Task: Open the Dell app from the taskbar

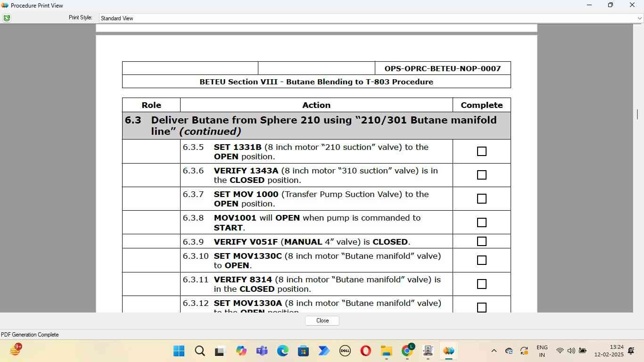Action: click(345, 351)
